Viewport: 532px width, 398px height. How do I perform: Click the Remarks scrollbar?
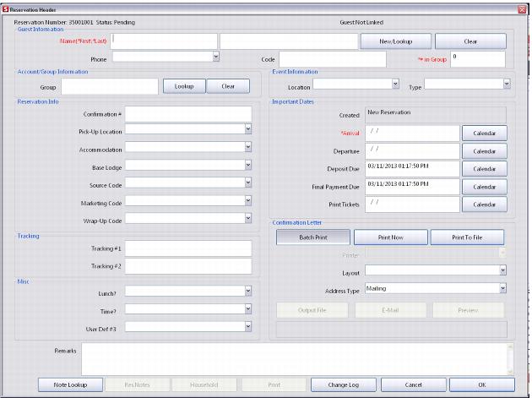point(510,359)
